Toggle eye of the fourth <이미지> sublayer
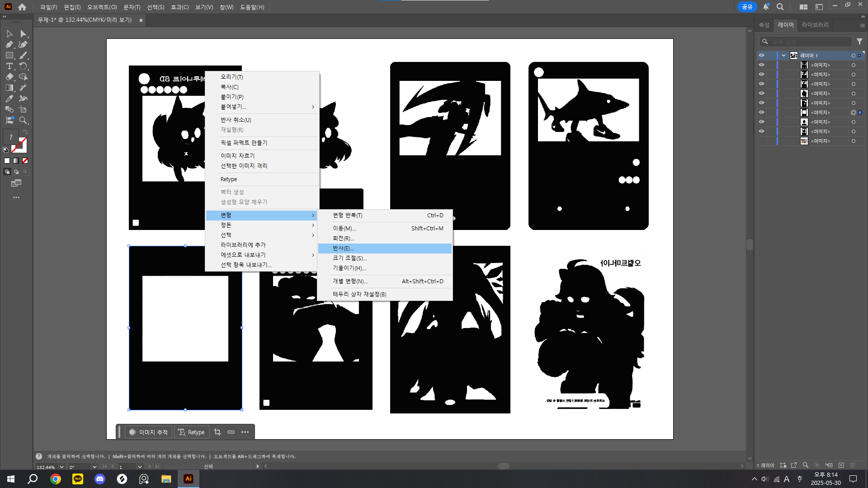 tap(762, 94)
